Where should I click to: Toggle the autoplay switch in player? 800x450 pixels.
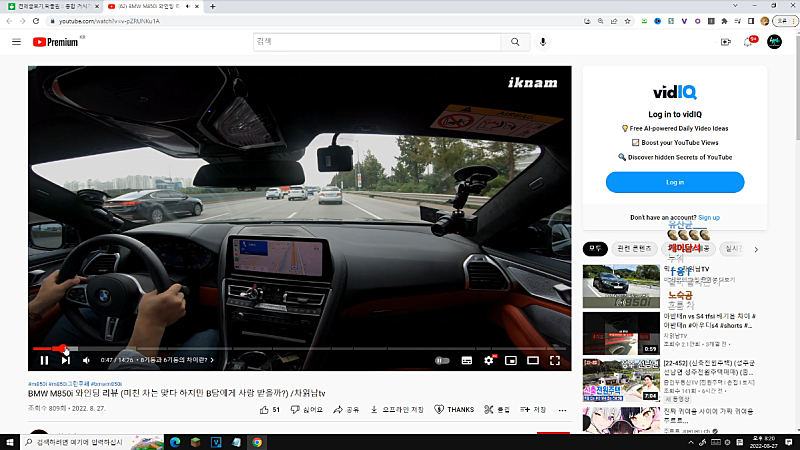pyautogui.click(x=442, y=360)
